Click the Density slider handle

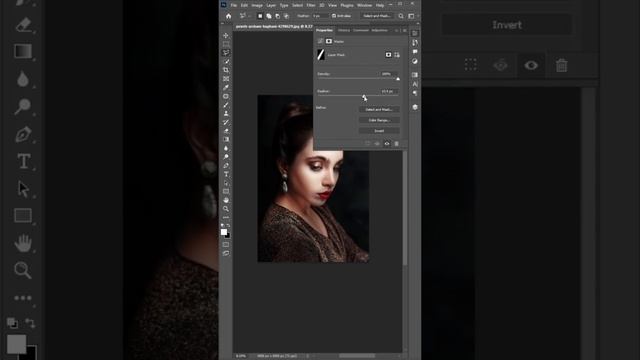point(398,78)
